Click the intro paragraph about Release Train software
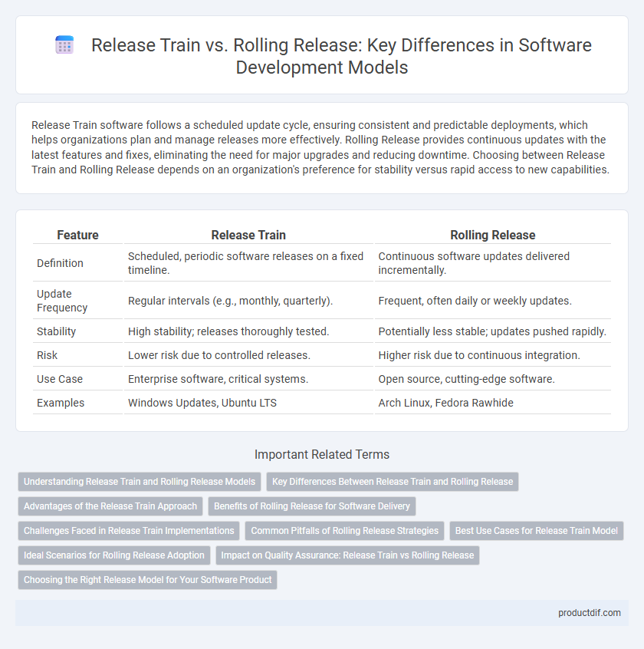 point(320,147)
